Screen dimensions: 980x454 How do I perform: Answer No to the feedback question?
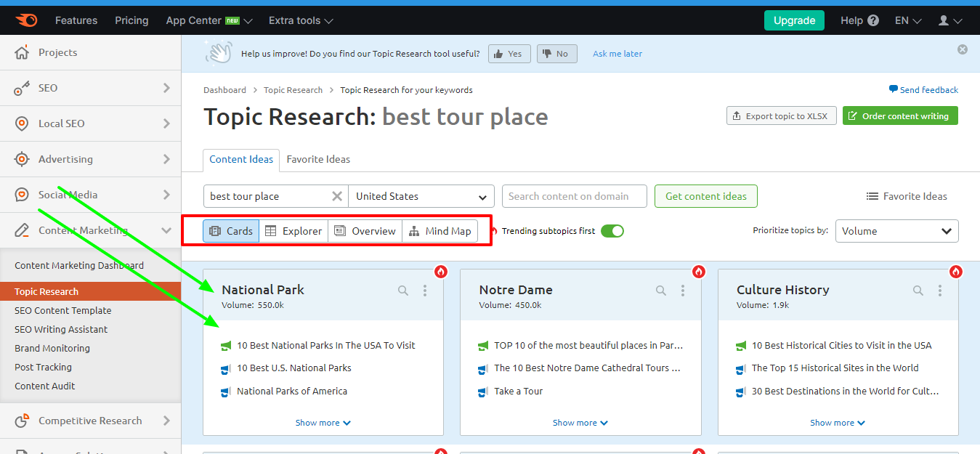pos(556,54)
